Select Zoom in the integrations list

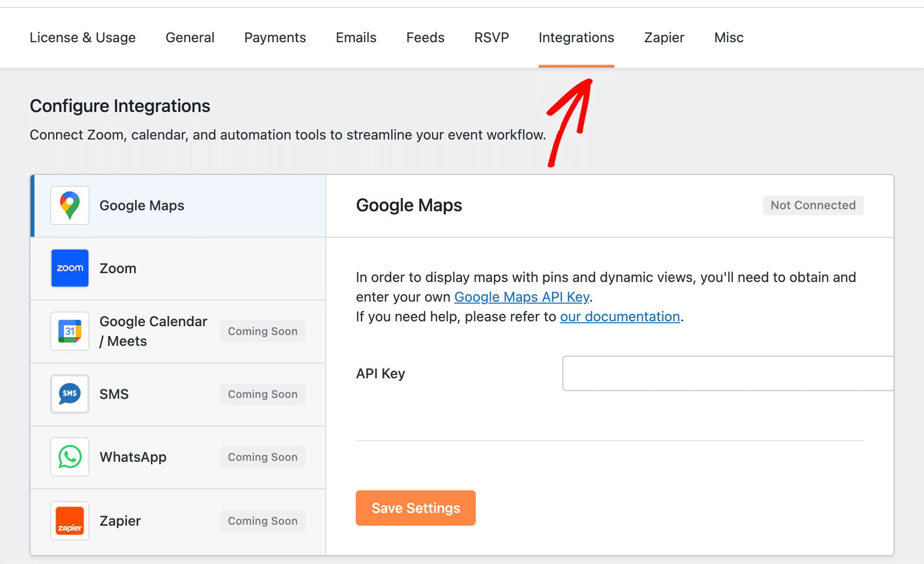pos(178,268)
